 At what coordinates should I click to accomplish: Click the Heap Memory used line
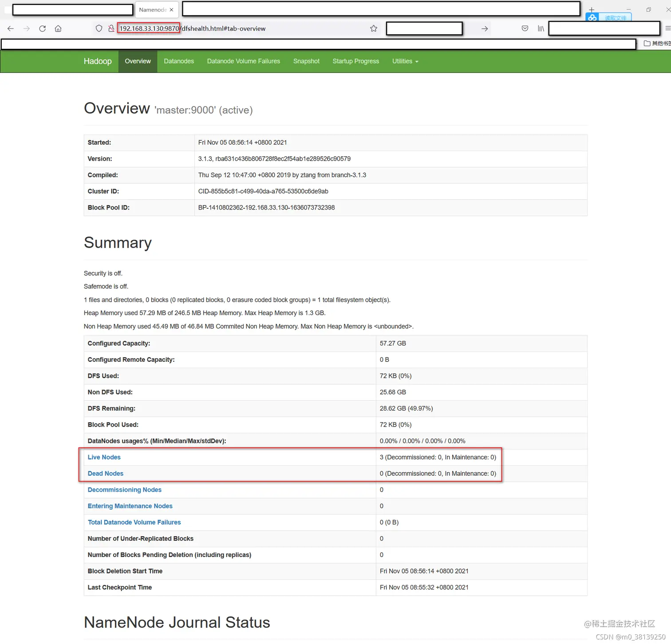point(205,313)
